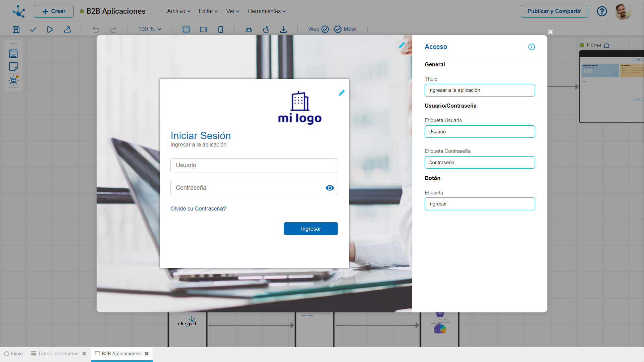This screenshot has width=644, height=362.
Task: Click the help question mark icon
Action: coord(602,11)
